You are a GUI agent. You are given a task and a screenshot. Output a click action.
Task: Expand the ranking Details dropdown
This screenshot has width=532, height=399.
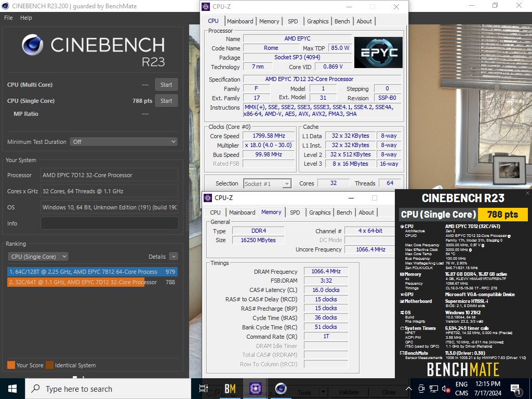point(174,257)
